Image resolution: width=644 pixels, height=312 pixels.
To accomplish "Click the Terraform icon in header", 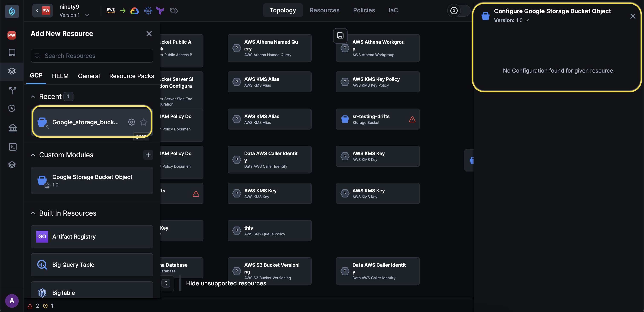I will pos(160,10).
